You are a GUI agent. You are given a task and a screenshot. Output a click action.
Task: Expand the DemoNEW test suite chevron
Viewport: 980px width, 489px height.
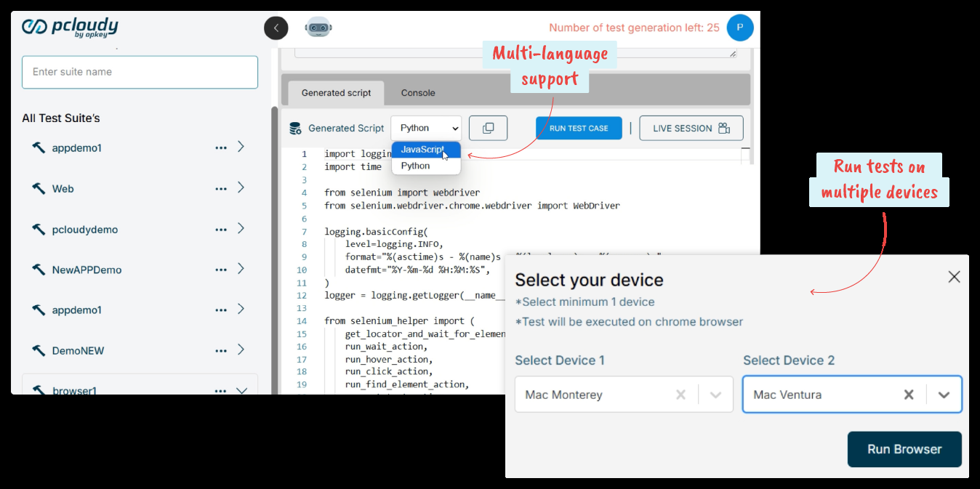point(241,350)
